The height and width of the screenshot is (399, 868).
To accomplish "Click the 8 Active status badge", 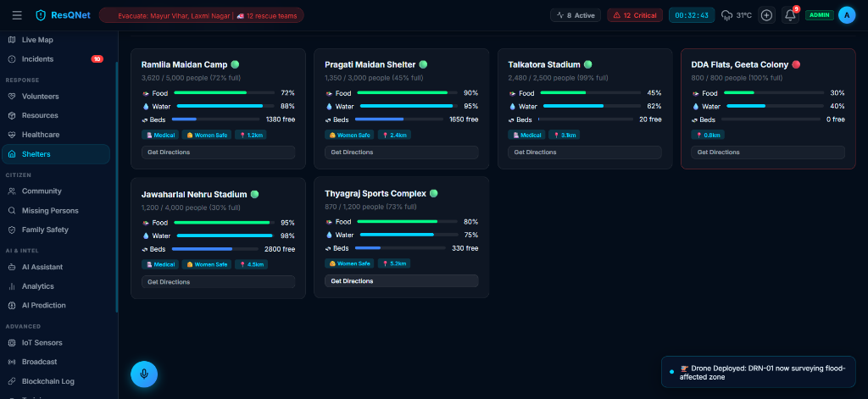I will (x=576, y=15).
